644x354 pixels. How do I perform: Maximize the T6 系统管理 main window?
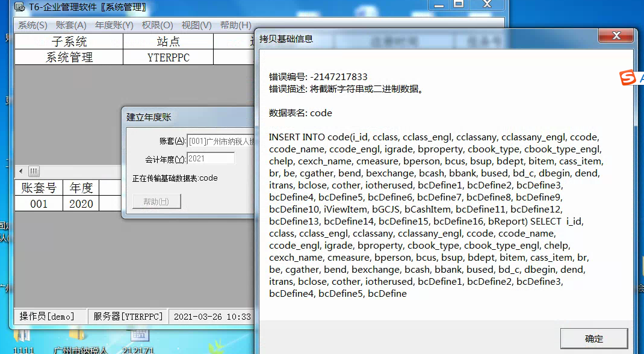459,5
